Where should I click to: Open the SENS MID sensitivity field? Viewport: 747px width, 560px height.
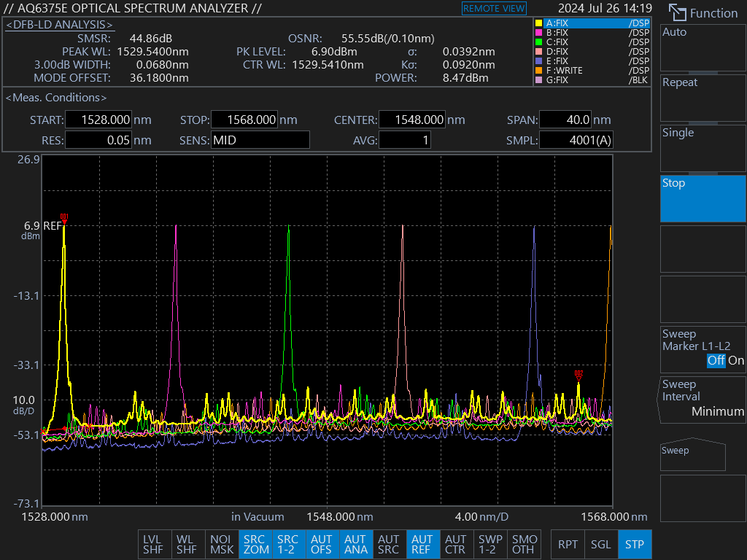click(260, 140)
